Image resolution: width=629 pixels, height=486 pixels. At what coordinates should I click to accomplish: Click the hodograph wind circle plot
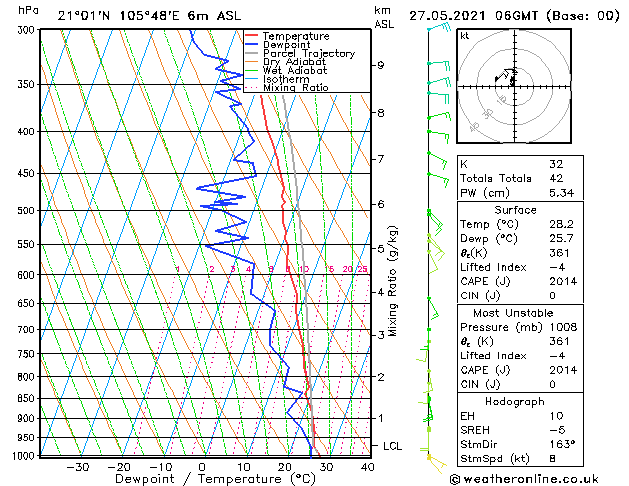514,86
